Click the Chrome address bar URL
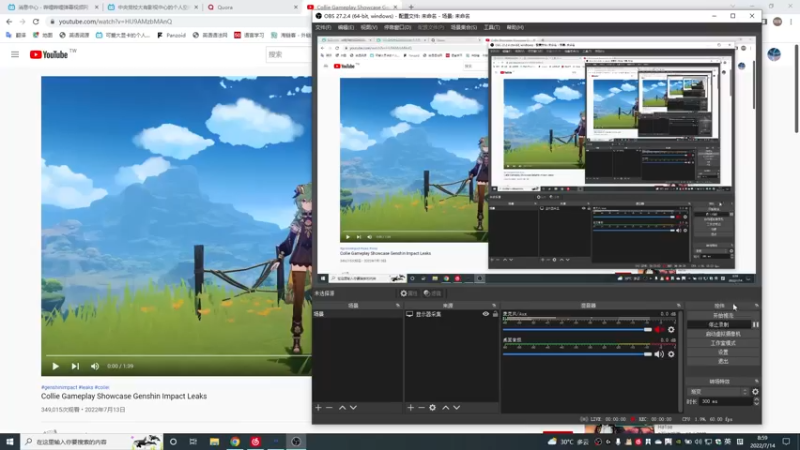This screenshot has width=800, height=450. [115, 21]
